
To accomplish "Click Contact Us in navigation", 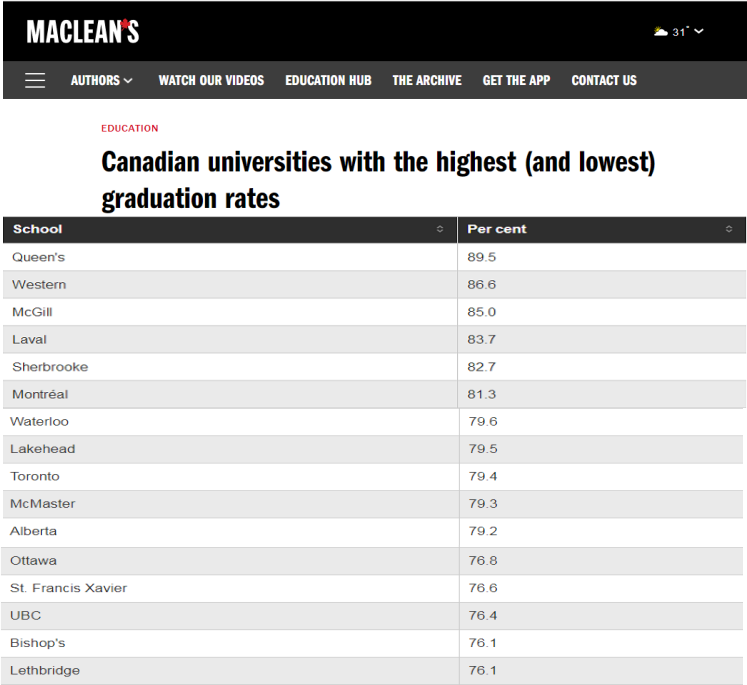I will tap(604, 81).
